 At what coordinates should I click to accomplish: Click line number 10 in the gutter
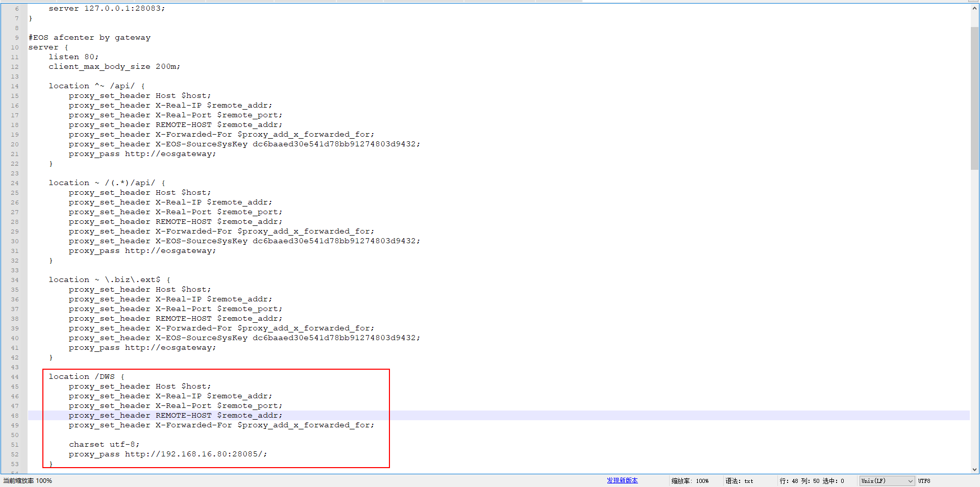coord(14,47)
